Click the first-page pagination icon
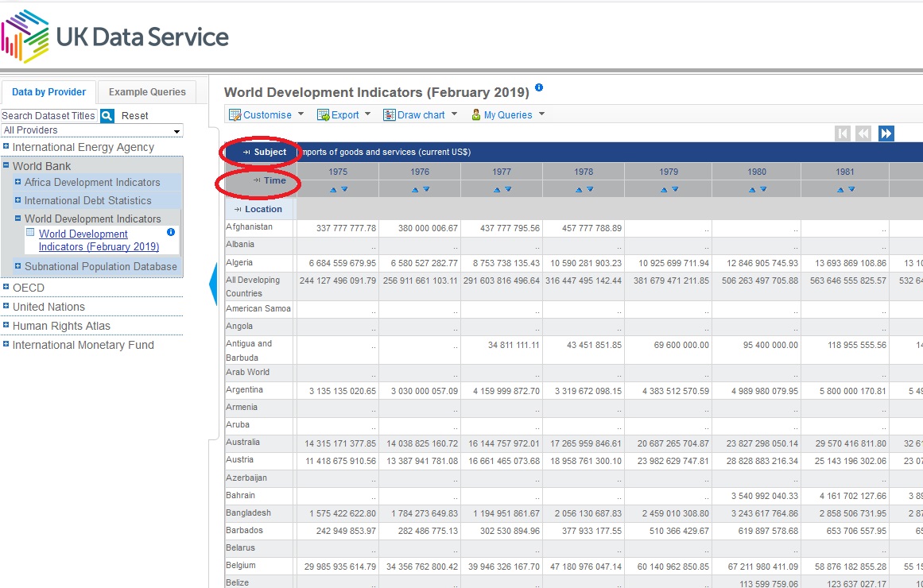 pos(843,133)
